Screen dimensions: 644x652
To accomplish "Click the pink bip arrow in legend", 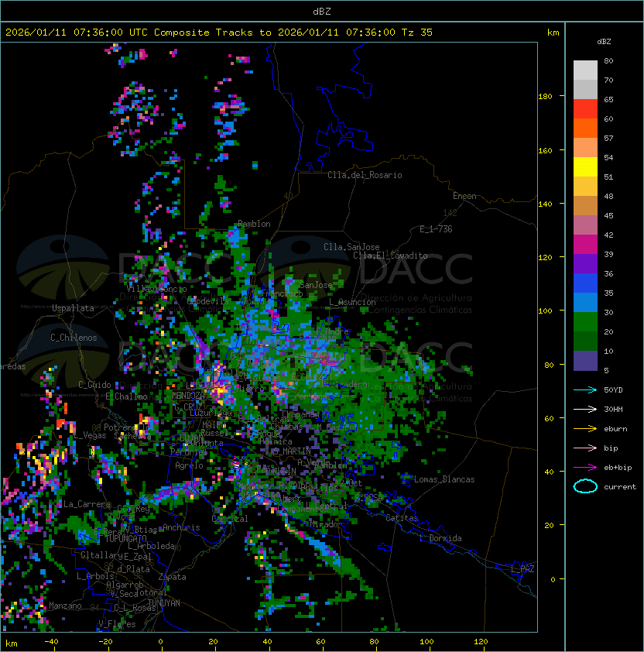I will pos(585,448).
